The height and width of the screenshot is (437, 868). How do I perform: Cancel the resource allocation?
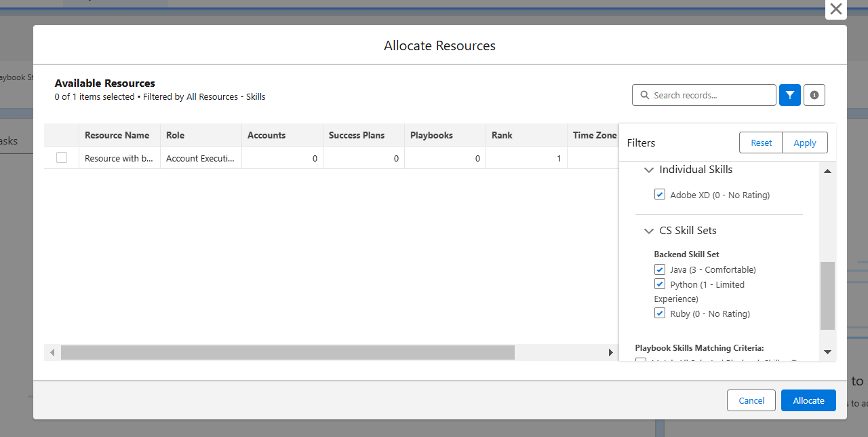click(x=751, y=400)
